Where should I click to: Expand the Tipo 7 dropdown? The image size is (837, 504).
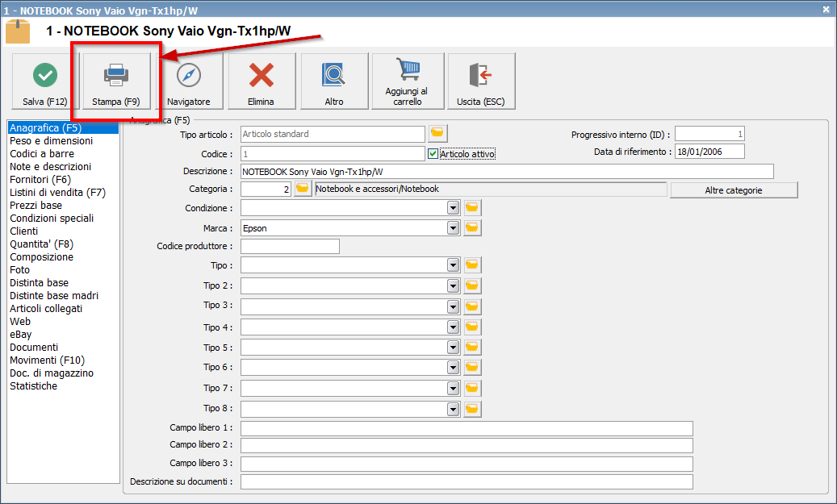[453, 388]
